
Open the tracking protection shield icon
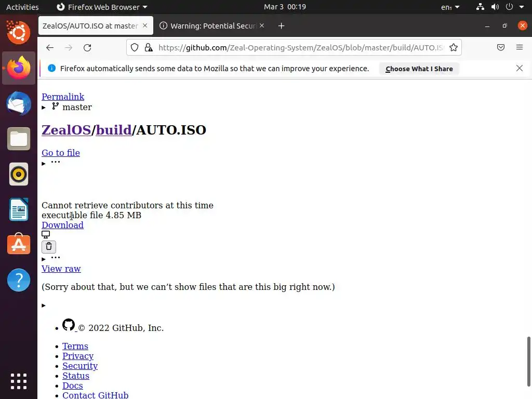135,47
